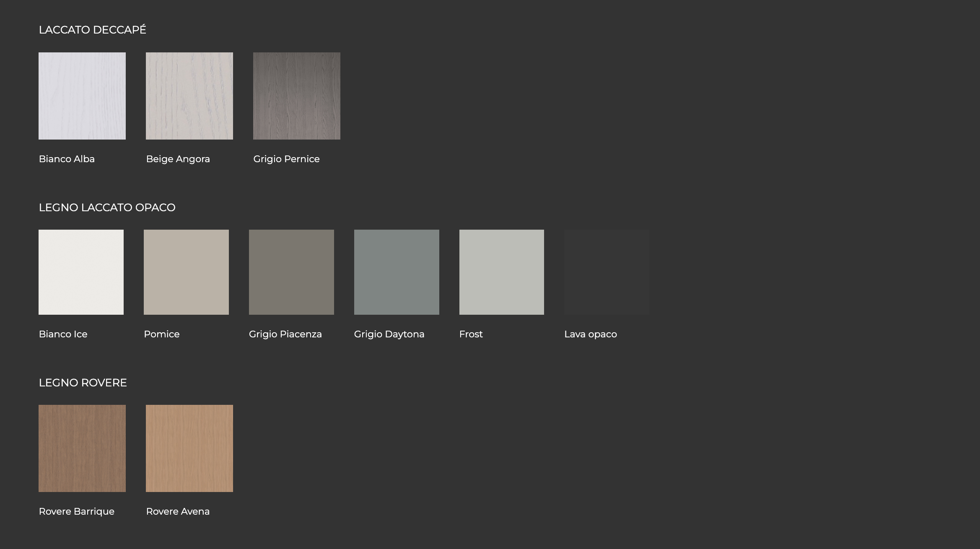Viewport: 980px width, 549px height.
Task: Select the Grigio Daytona color square
Action: click(397, 272)
